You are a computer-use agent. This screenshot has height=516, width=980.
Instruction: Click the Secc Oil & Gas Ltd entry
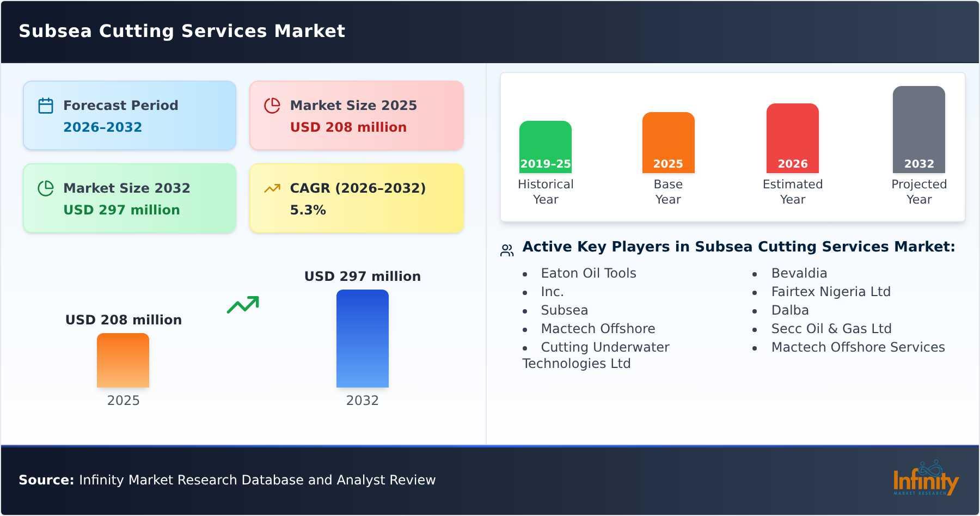(x=831, y=329)
